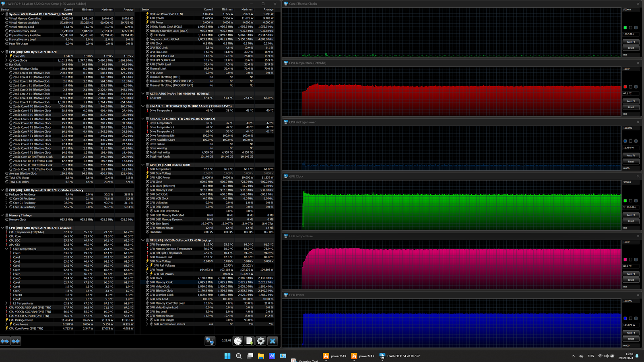Click Reset in GPU Temperature graph
Image resolution: width=644 pixels, height=362 pixels.
pyautogui.click(x=631, y=280)
